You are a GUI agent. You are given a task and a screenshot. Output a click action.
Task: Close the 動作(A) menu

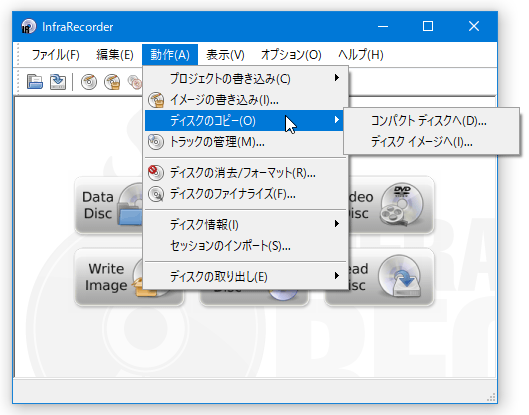170,54
